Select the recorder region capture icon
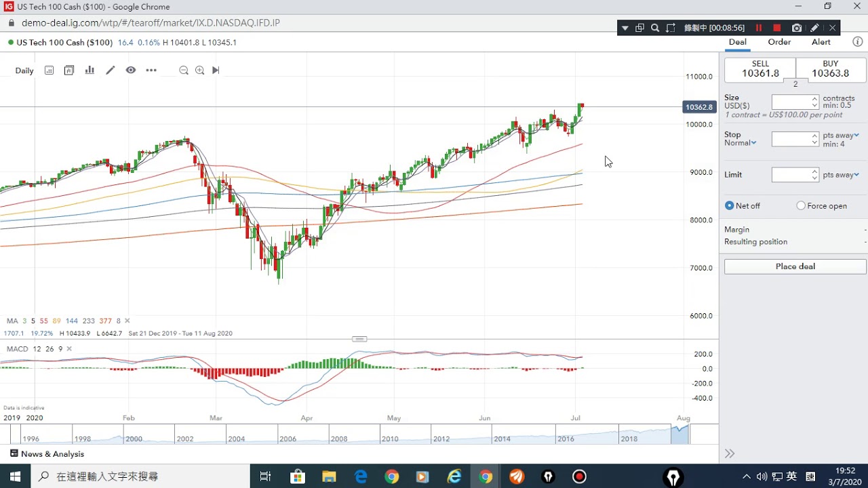Screen dimensions: 868x488 pos(671,28)
